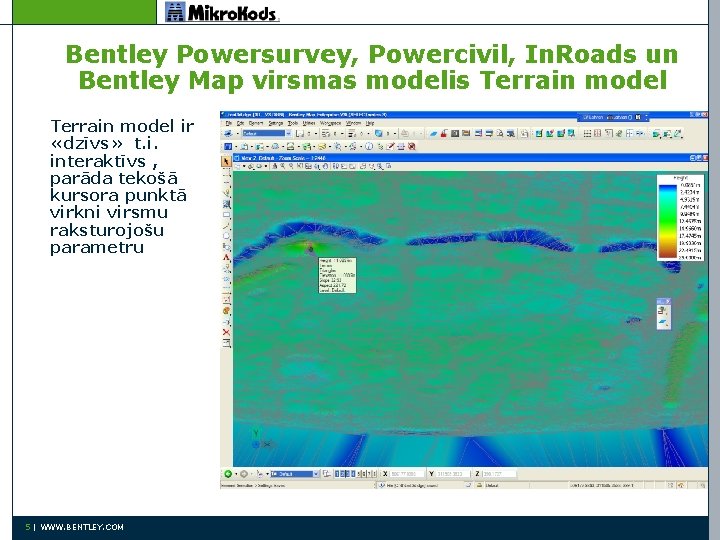The width and height of the screenshot is (720, 540).
Task: Open the dropdown arrow after the first top toolbar icon
Action: click(x=237, y=134)
